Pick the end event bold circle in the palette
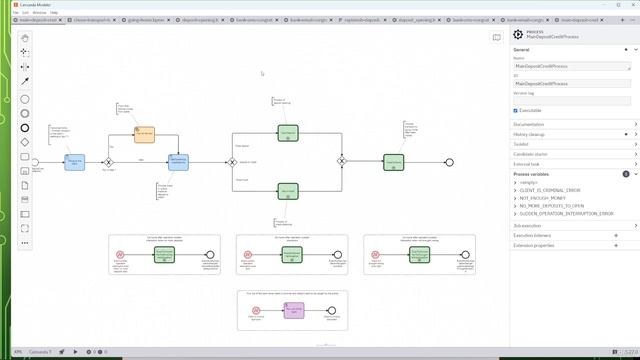Viewport: 640px width, 360px height. 25,128
